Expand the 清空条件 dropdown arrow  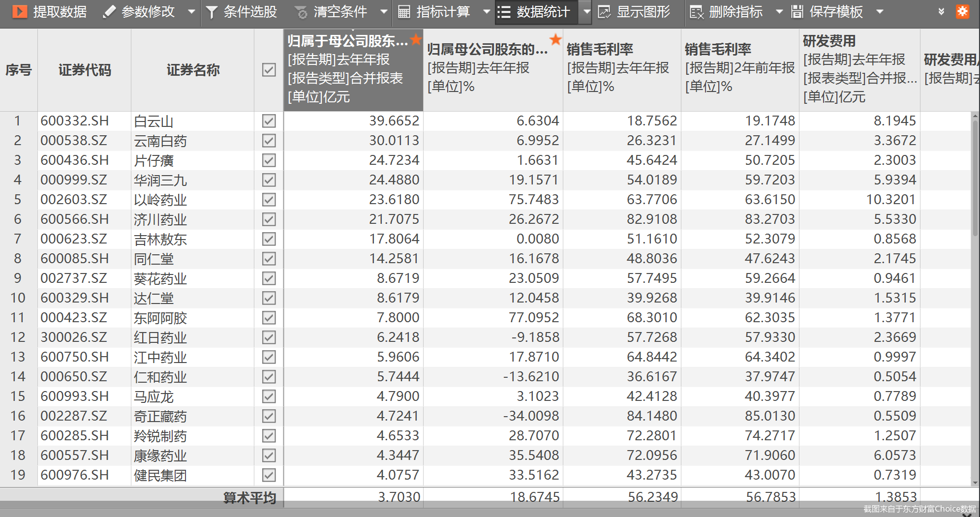tap(384, 11)
